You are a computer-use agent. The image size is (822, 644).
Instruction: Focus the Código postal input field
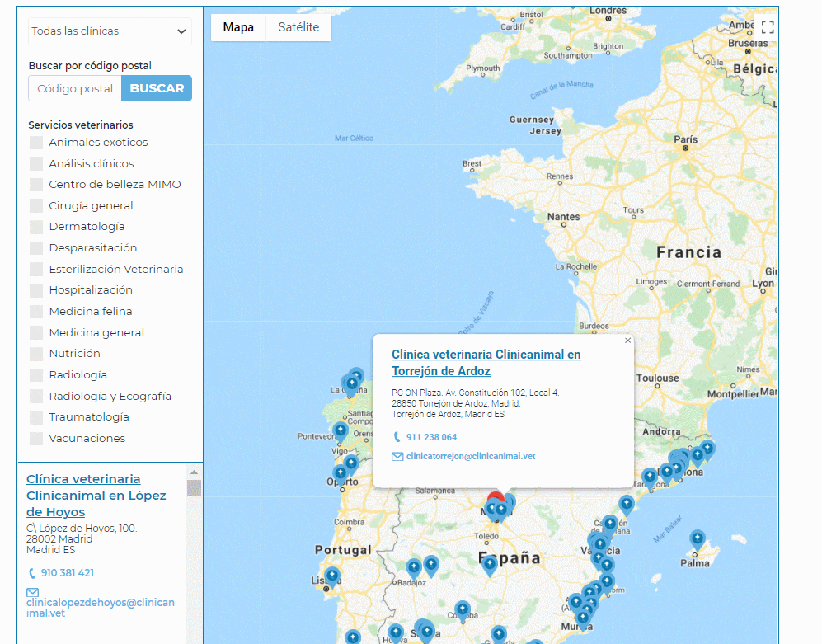(x=75, y=88)
